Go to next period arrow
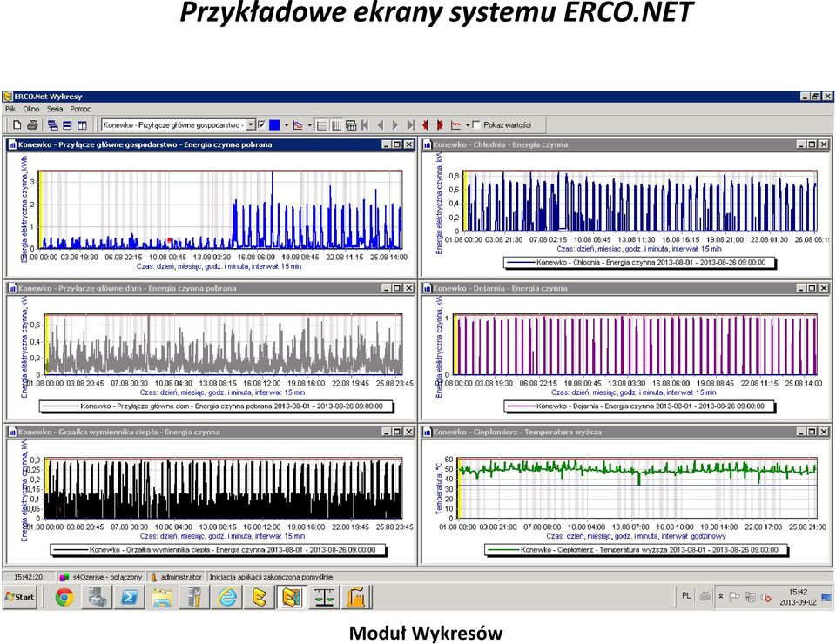This screenshot has height=644, width=836. [x=395, y=125]
